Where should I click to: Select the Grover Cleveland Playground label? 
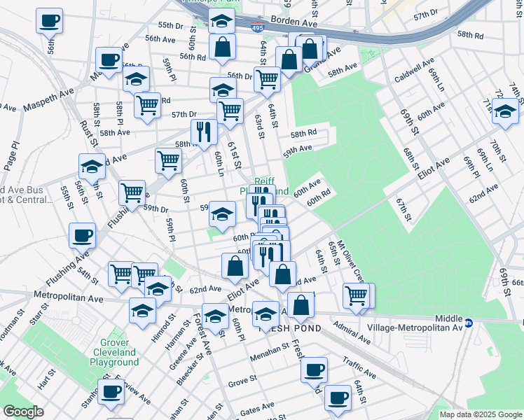coord(114,357)
